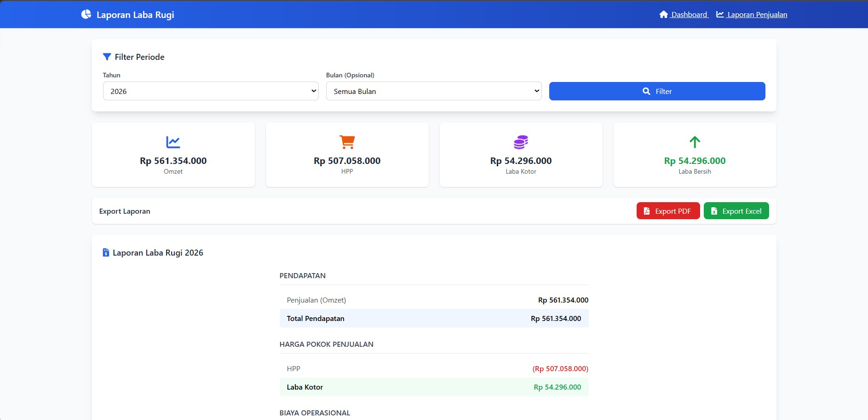868x420 pixels.
Task: Click the funnel icon beside Filter Periode
Action: click(107, 57)
